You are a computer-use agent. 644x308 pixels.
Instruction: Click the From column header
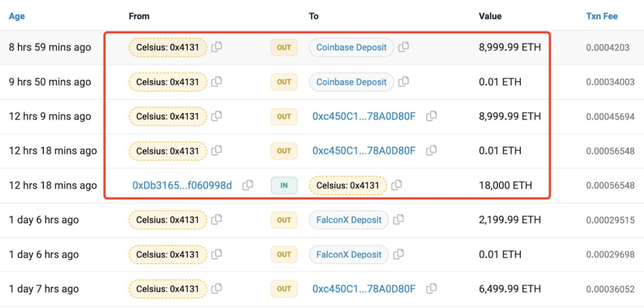pyautogui.click(x=139, y=16)
